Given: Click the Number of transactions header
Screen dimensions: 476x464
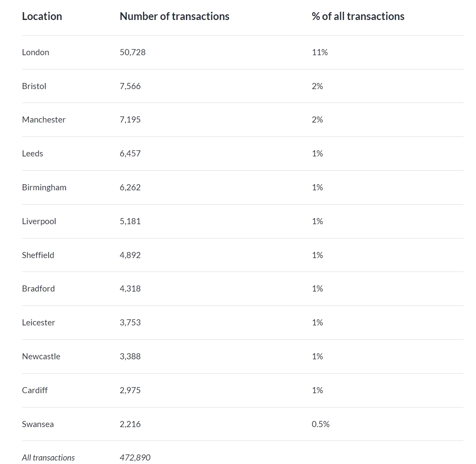Looking at the screenshot, I should (174, 17).
